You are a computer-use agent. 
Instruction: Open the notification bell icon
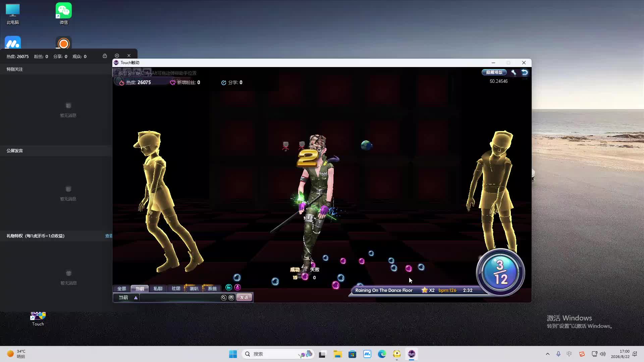(635, 354)
